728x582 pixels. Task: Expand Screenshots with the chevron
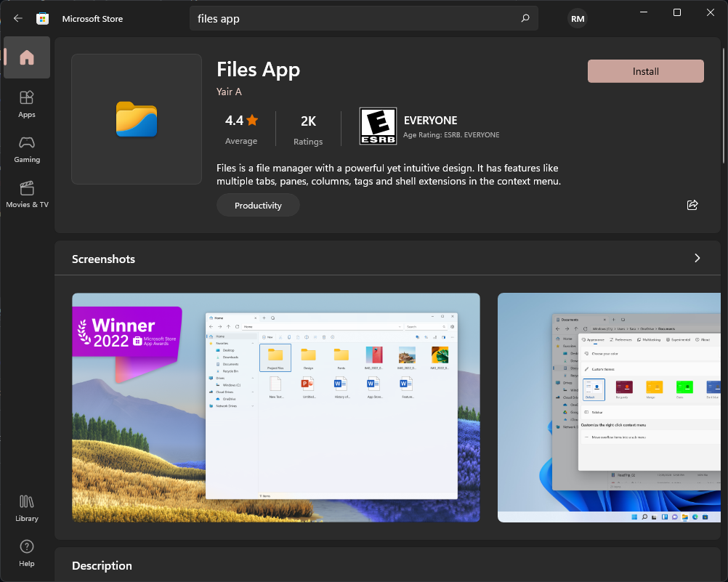point(697,258)
